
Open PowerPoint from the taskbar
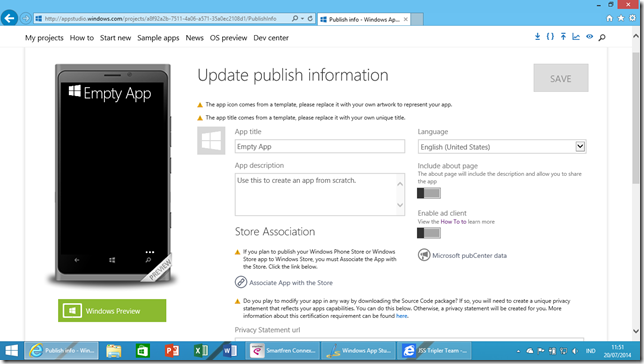click(172, 351)
